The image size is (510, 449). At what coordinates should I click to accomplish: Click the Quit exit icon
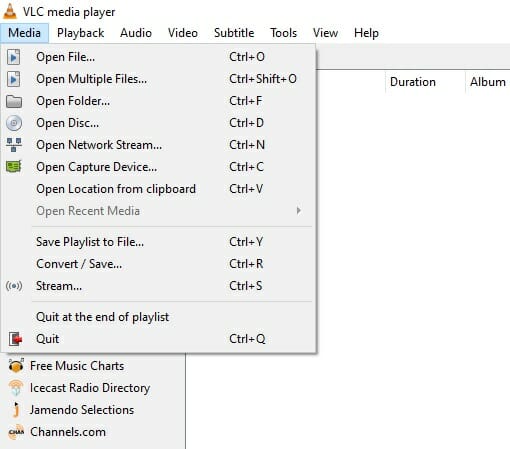(x=15, y=339)
